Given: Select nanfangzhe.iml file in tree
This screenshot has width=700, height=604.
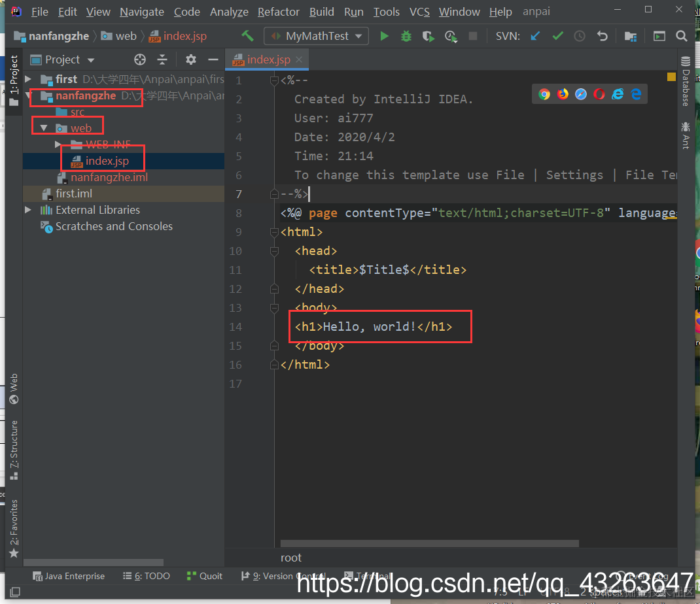Looking at the screenshot, I should coord(109,177).
